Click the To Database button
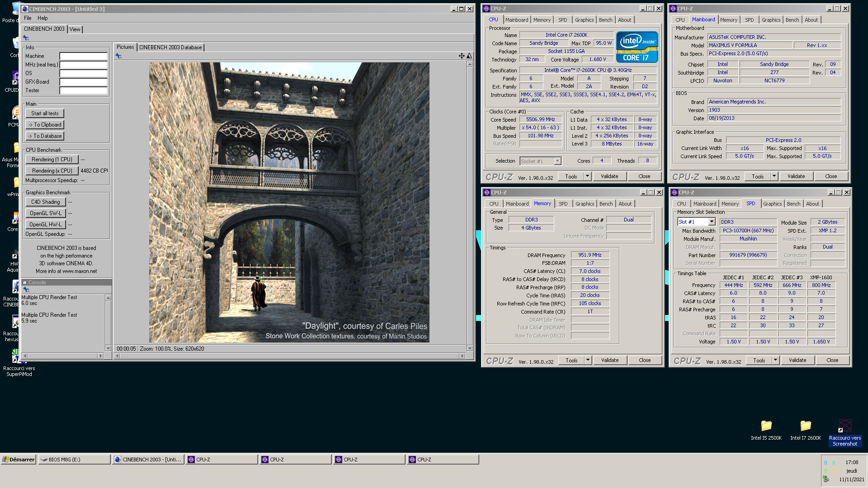The image size is (868, 488). (x=45, y=136)
